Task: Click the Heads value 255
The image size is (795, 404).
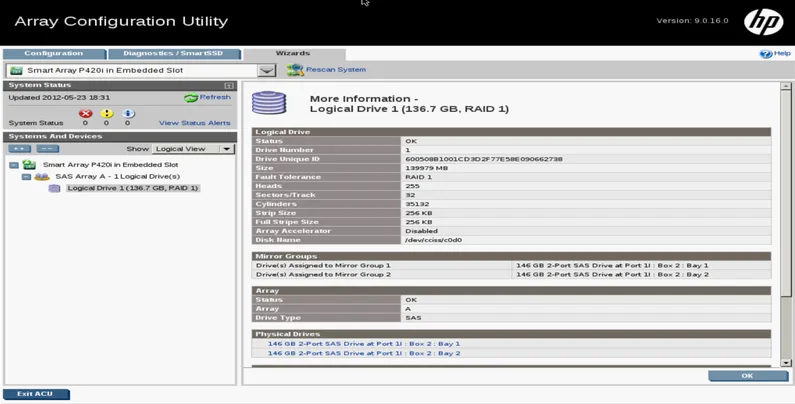Action: 412,187
